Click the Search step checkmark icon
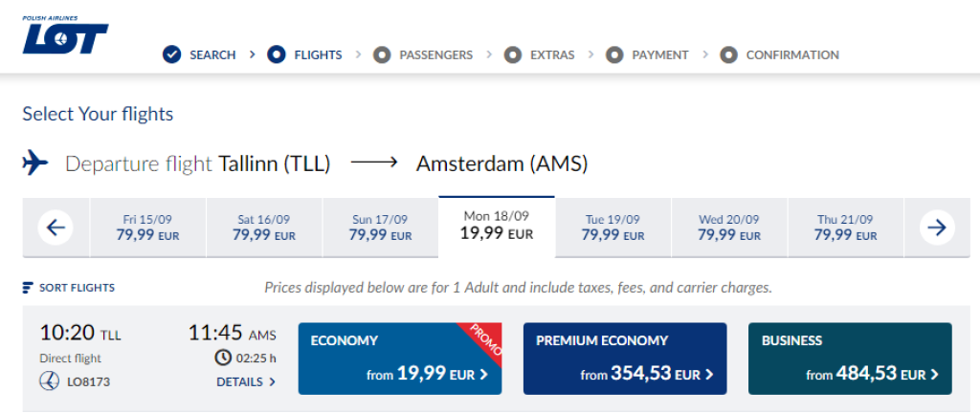Screen dimensions: 980x413 (171, 54)
